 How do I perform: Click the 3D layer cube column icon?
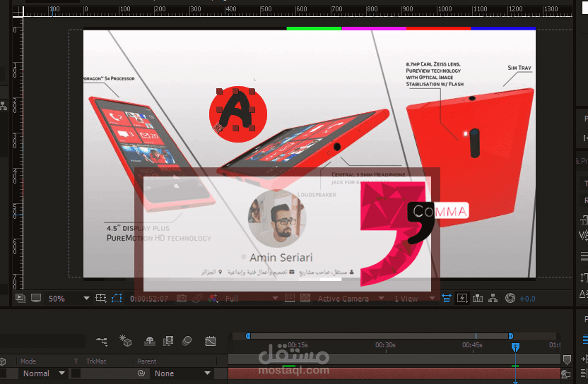tap(3, 361)
